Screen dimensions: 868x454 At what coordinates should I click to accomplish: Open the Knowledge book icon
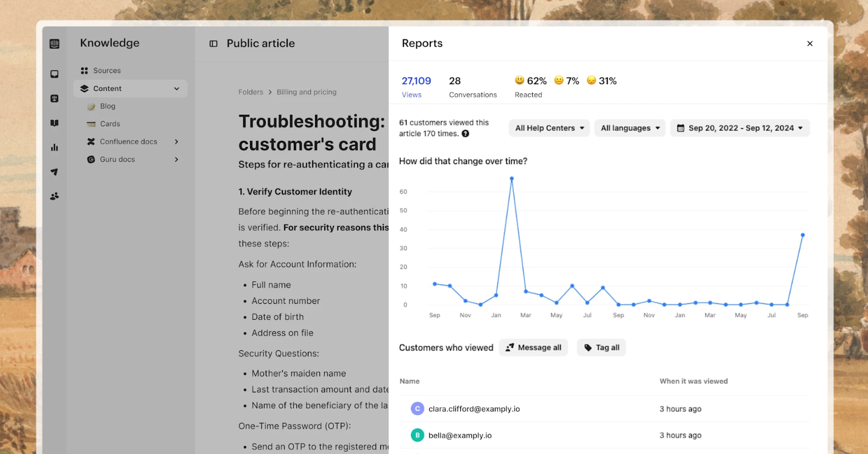(54, 123)
